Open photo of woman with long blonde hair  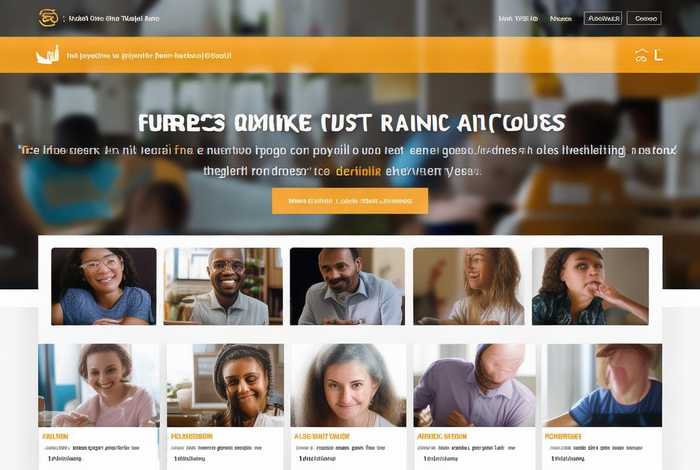click(x=469, y=286)
